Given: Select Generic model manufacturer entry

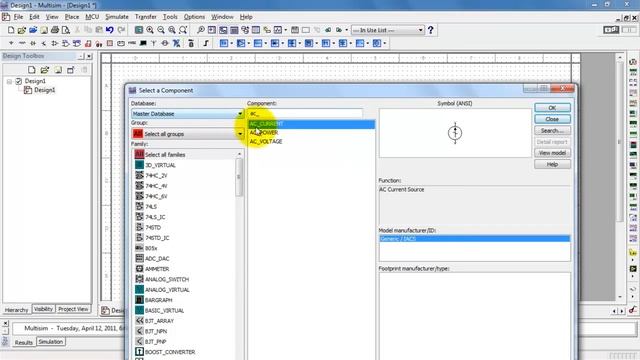Looking at the screenshot, I should tap(474, 239).
